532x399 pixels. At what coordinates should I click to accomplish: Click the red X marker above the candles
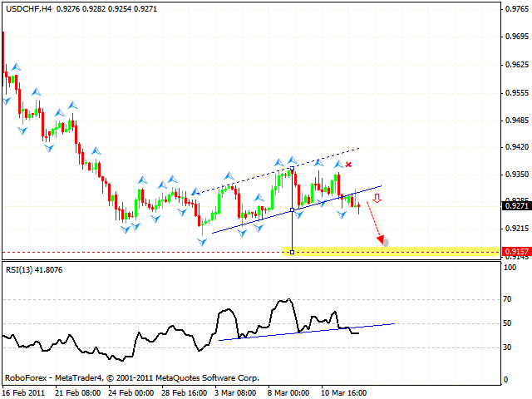click(x=349, y=165)
